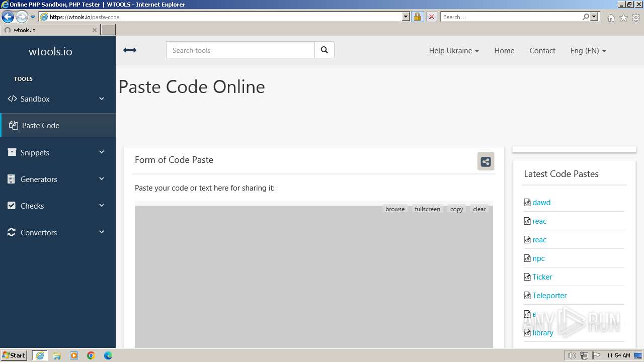Close the wtools.io tab
This screenshot has height=362, width=644.
[94, 30]
